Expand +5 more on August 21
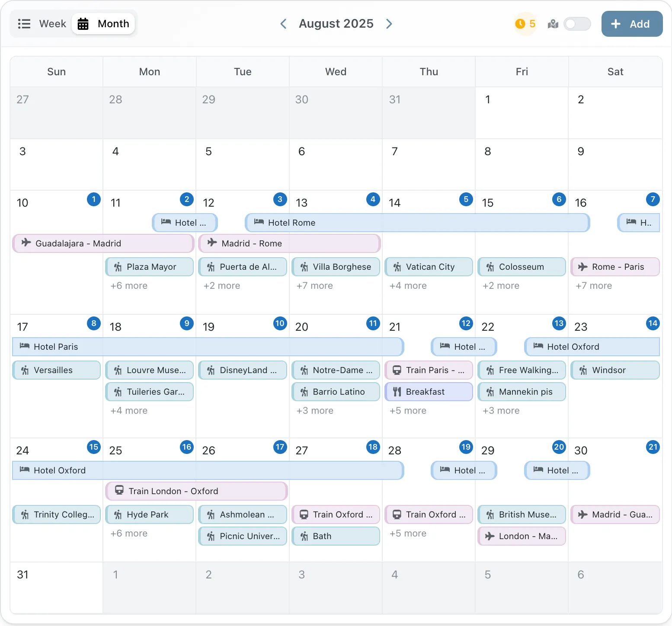The height and width of the screenshot is (626, 672). pyautogui.click(x=408, y=411)
